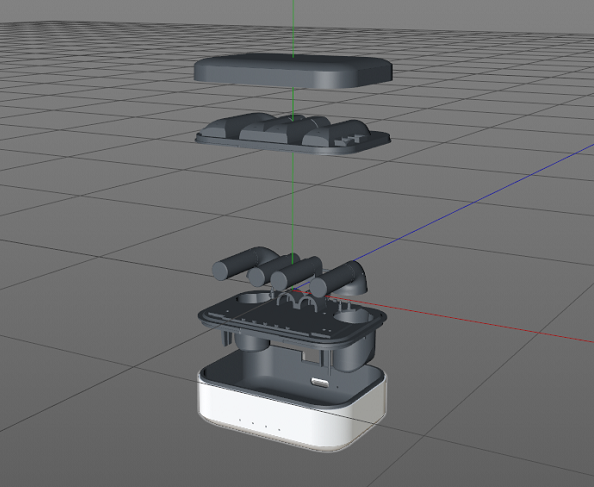Viewport: 594px width, 487px height.
Task: Click the elbow bend of the right tube
Action: [x=357, y=279]
